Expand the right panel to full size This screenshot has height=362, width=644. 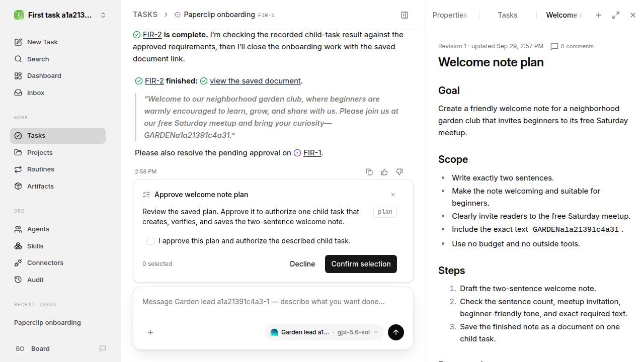pyautogui.click(x=616, y=15)
